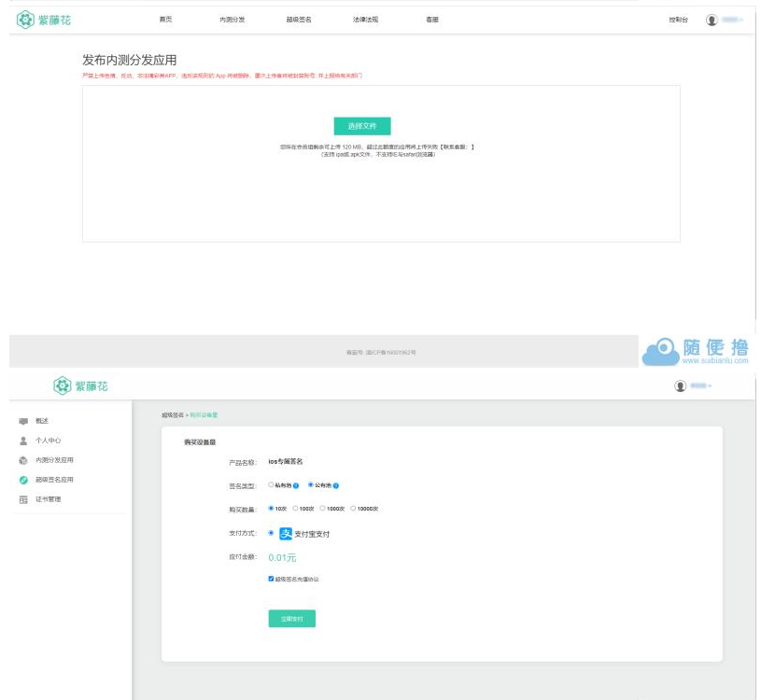Click the green 选择文件 upload button

362,126
